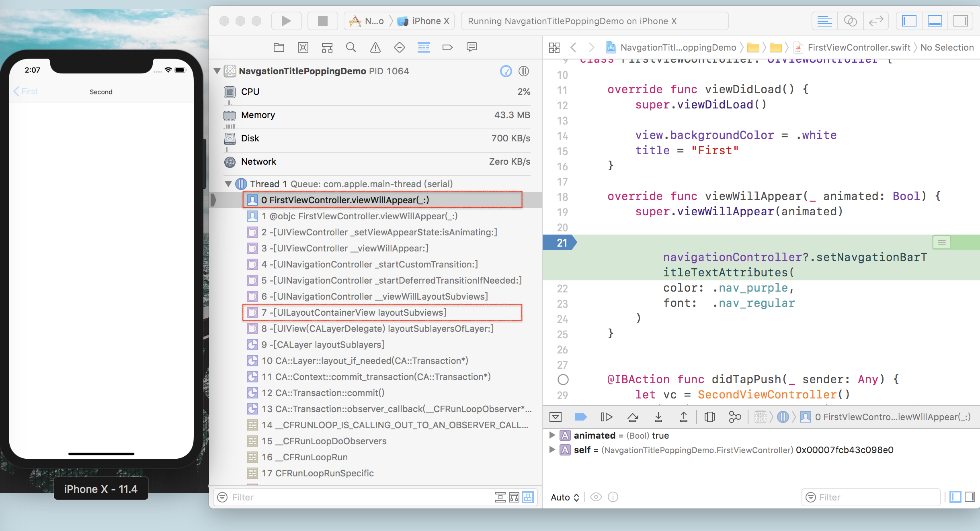The image size is (980, 531).
Task: Toggle breakpoints activation button
Action: point(581,417)
